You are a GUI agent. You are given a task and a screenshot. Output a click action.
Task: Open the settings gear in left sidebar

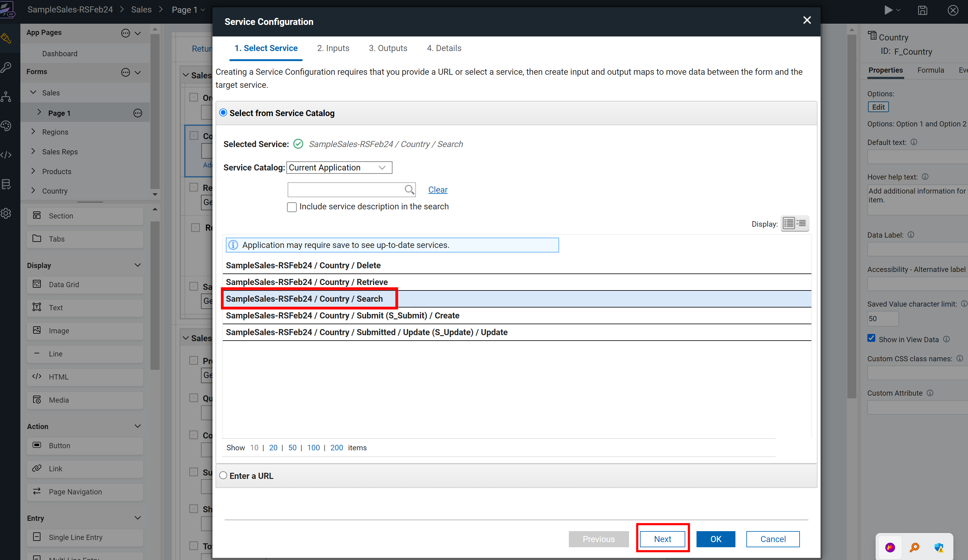coord(6,213)
